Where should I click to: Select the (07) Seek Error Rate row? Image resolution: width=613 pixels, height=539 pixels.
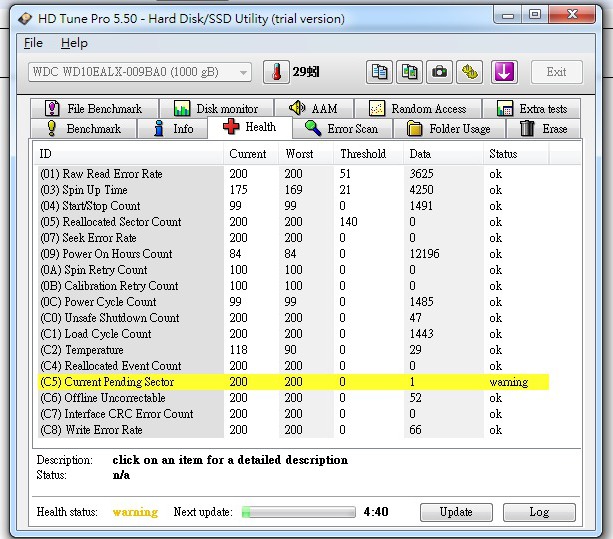click(x=293, y=238)
